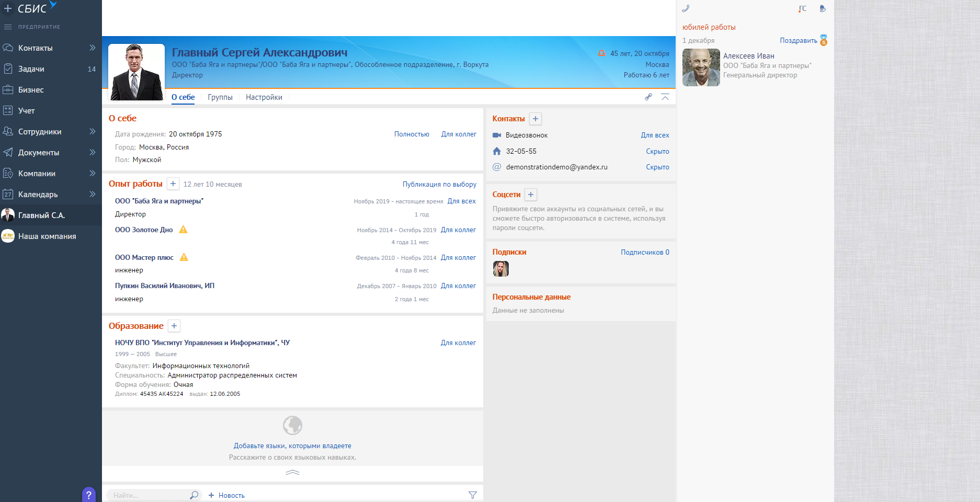This screenshot has width=980, height=502.
Task: Change visibility of the НОЧУ ВПО education entry
Action: (x=458, y=343)
